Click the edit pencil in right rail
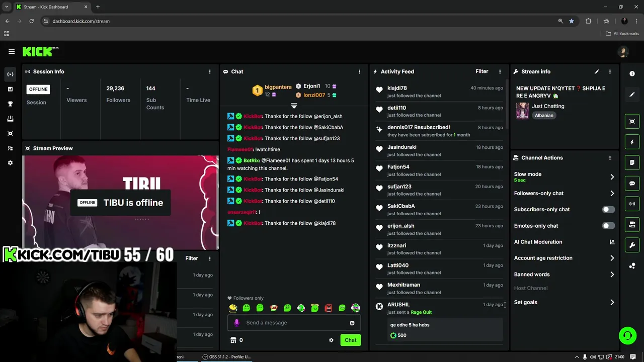Screen dimensions: 644x362 (x=632, y=94)
